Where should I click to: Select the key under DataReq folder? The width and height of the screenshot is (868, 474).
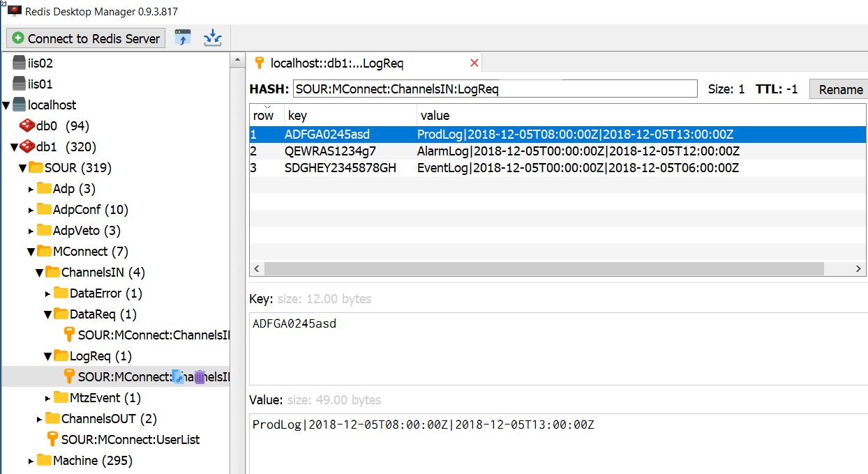coord(154,335)
